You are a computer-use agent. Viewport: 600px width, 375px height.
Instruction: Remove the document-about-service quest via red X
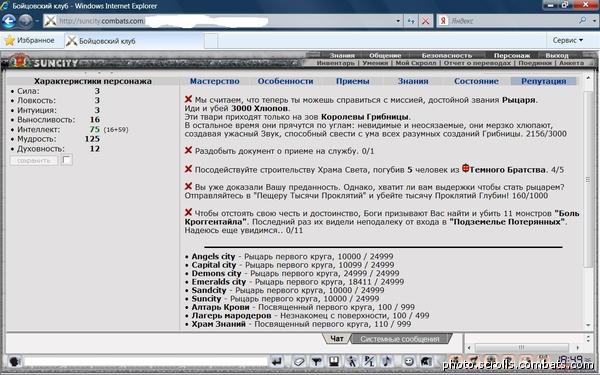188,150
